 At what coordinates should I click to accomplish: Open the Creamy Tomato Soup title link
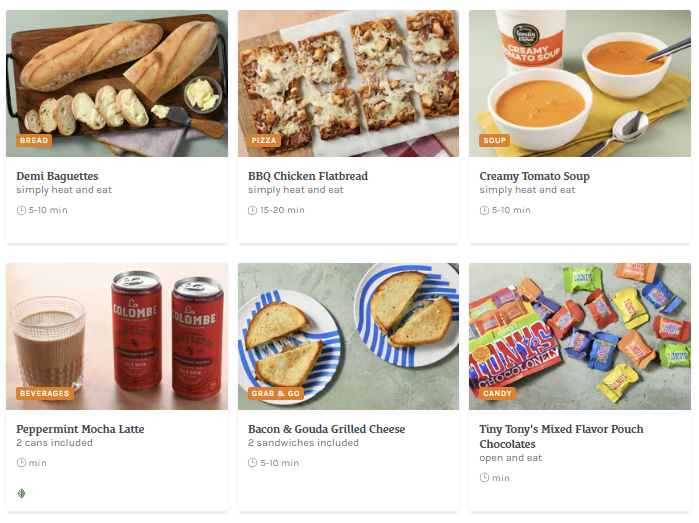pos(534,176)
